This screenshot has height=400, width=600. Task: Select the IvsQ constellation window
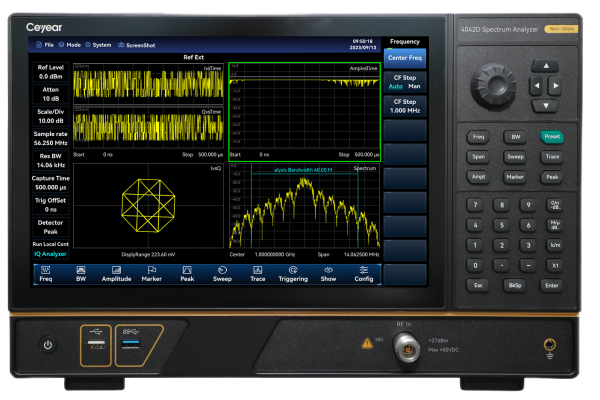tap(148, 206)
